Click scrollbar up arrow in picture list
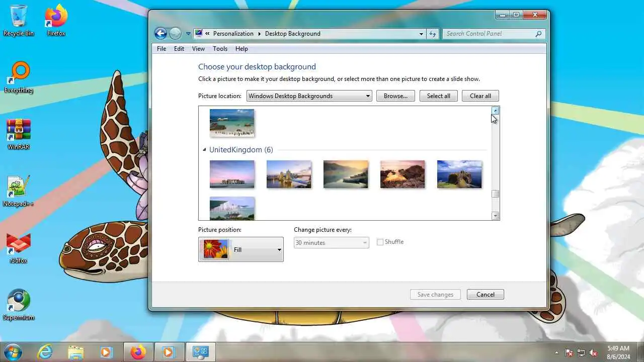The image size is (644, 362). click(496, 111)
